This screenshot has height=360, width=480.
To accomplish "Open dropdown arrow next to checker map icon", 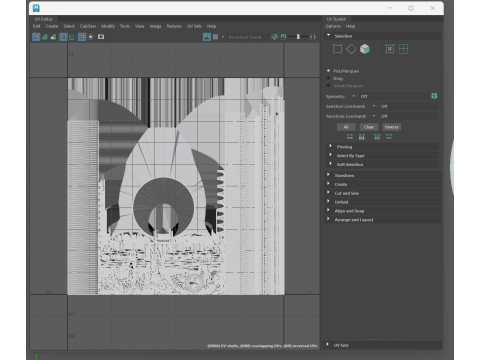I will 223,37.
